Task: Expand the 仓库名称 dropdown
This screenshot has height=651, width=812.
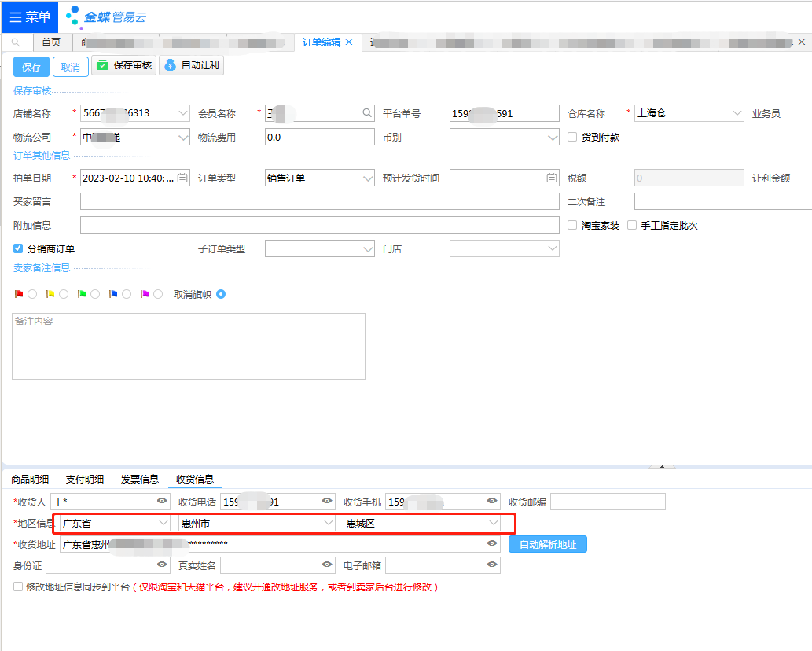Action: click(737, 113)
